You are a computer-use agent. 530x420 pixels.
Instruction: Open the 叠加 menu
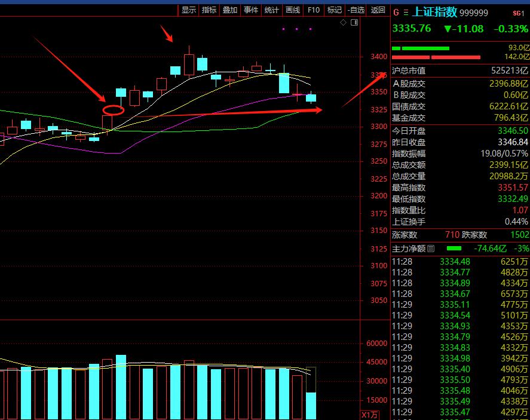230,10
